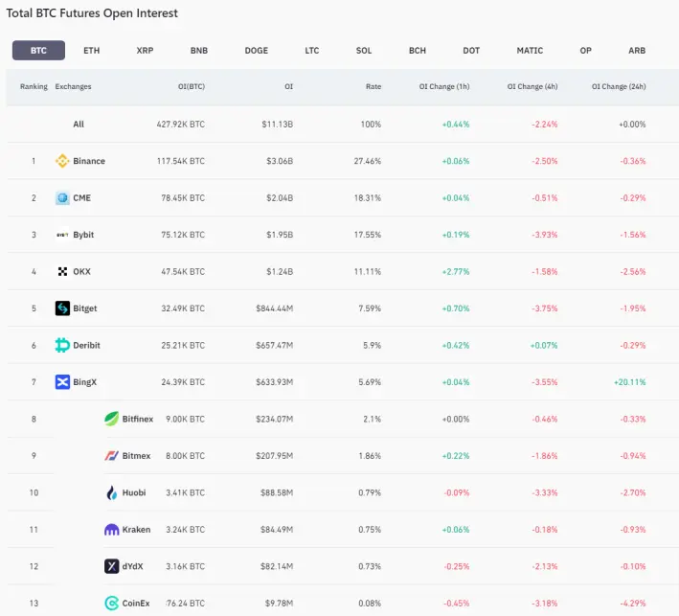Open the BNB tab

click(199, 50)
